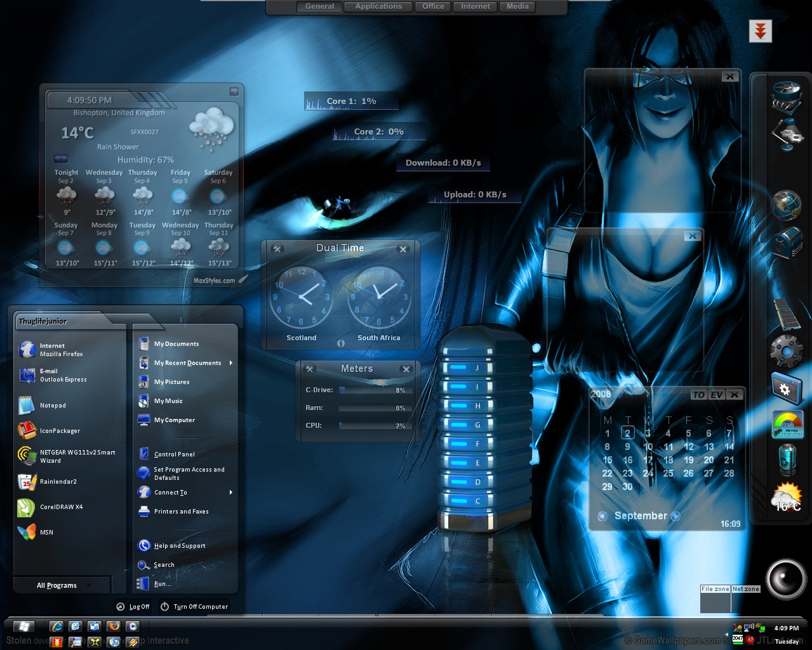812x650 pixels.
Task: Select the Internet tab at the top
Action: (x=476, y=6)
